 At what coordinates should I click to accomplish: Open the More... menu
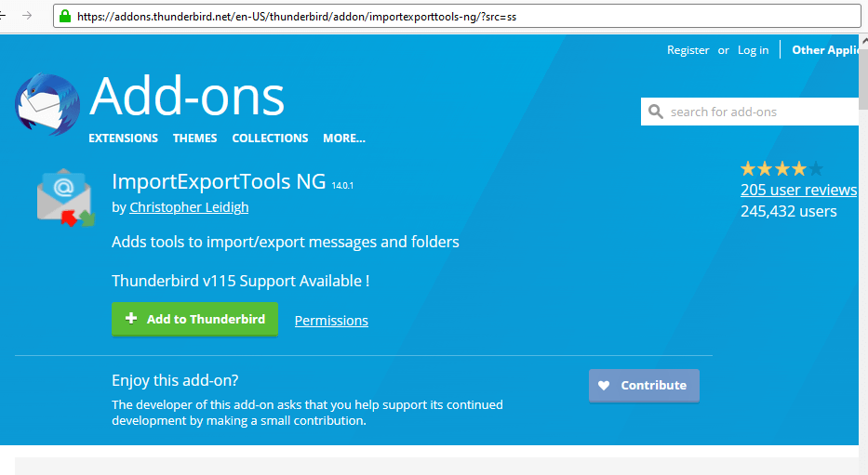344,139
